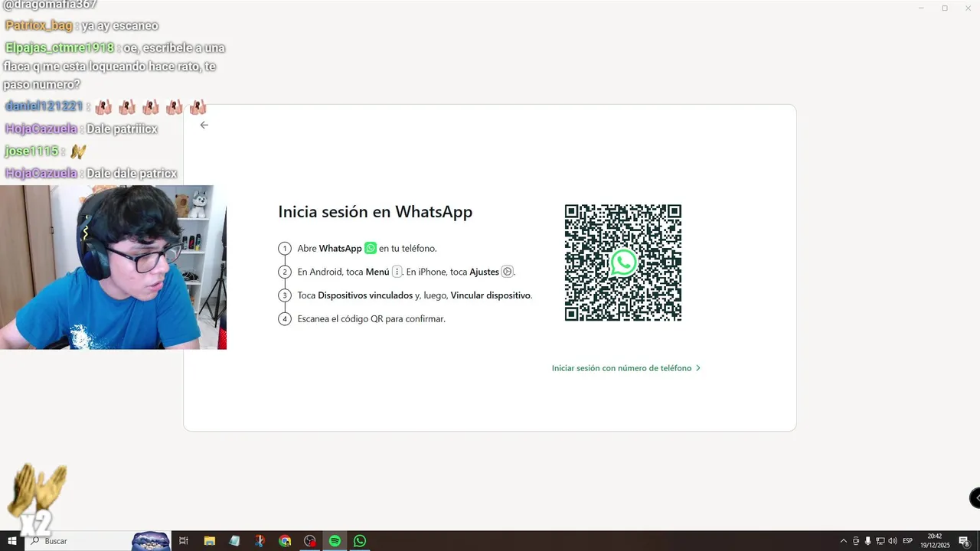
Task: Open the Windows Start menu
Action: (12, 541)
